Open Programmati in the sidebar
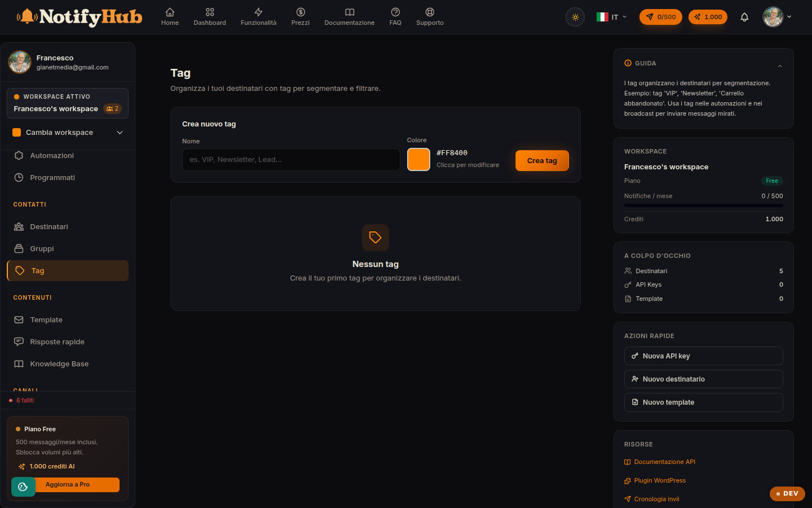 click(x=68, y=177)
